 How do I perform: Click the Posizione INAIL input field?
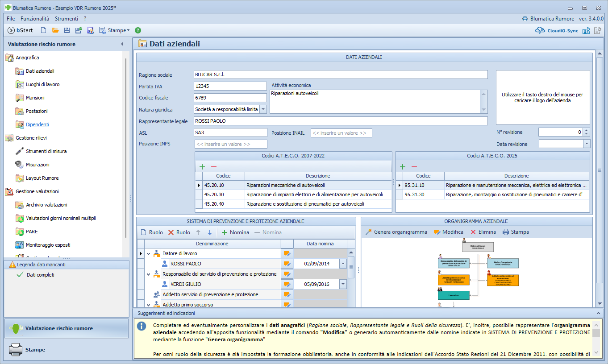tap(341, 133)
